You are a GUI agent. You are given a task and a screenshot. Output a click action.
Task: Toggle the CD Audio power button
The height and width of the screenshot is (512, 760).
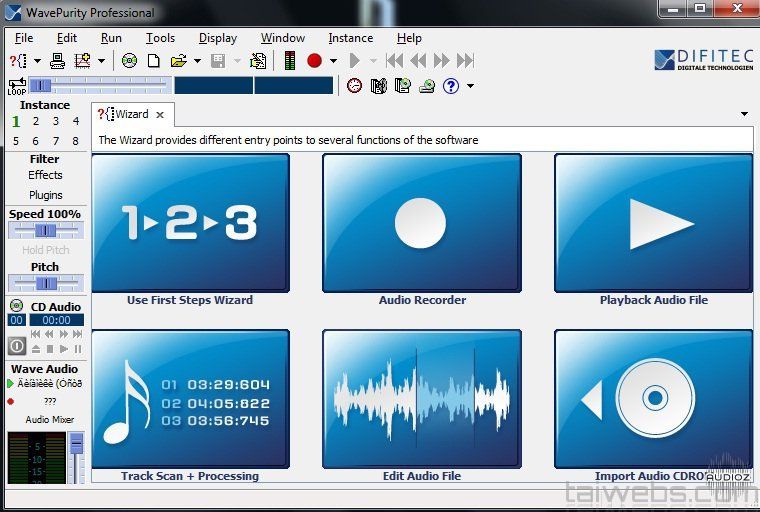coord(17,346)
